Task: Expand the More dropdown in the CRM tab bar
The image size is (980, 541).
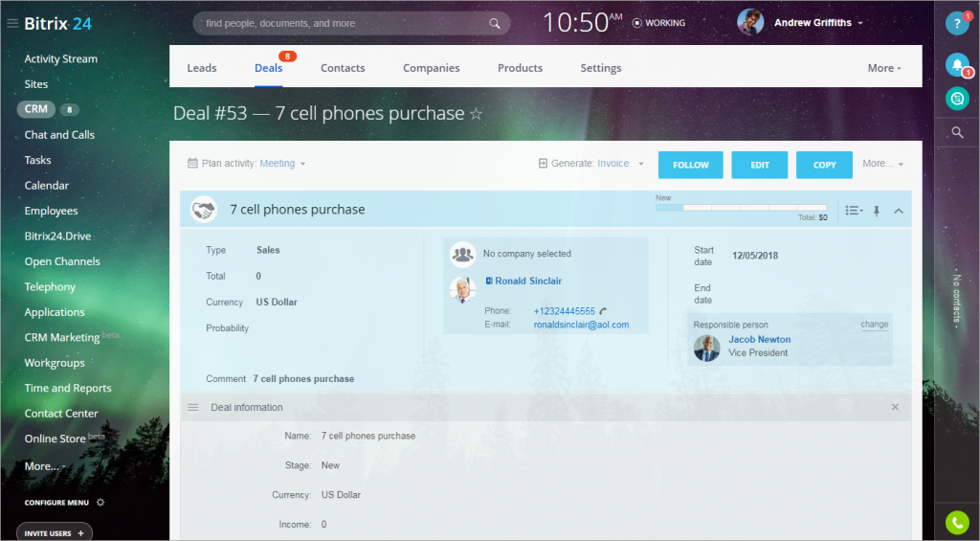Action: 884,68
